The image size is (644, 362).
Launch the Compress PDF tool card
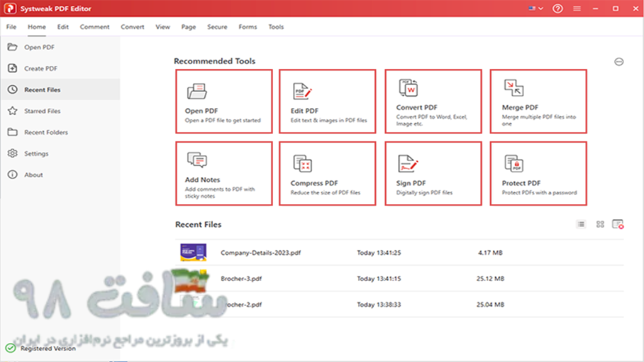click(x=327, y=173)
